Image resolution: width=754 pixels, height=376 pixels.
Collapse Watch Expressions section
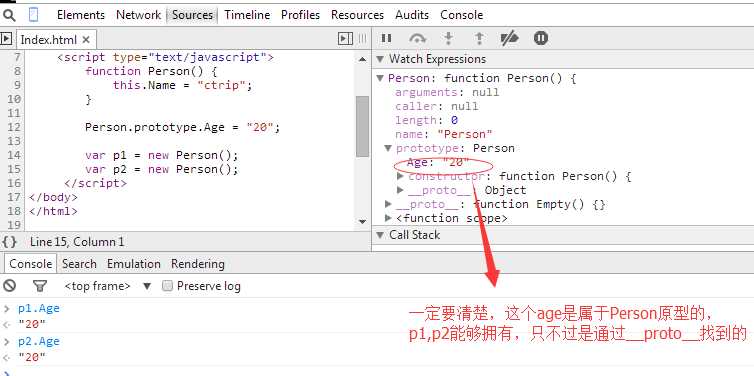[x=380, y=59]
